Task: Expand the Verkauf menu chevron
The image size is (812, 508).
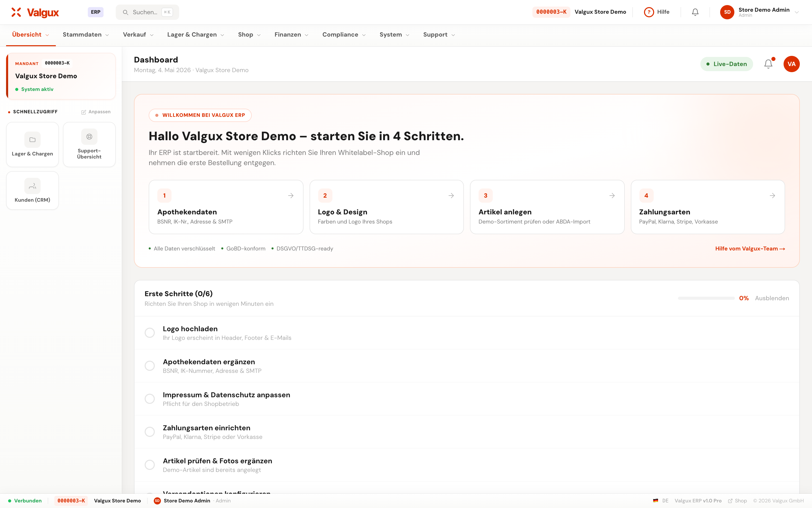Action: point(152,35)
